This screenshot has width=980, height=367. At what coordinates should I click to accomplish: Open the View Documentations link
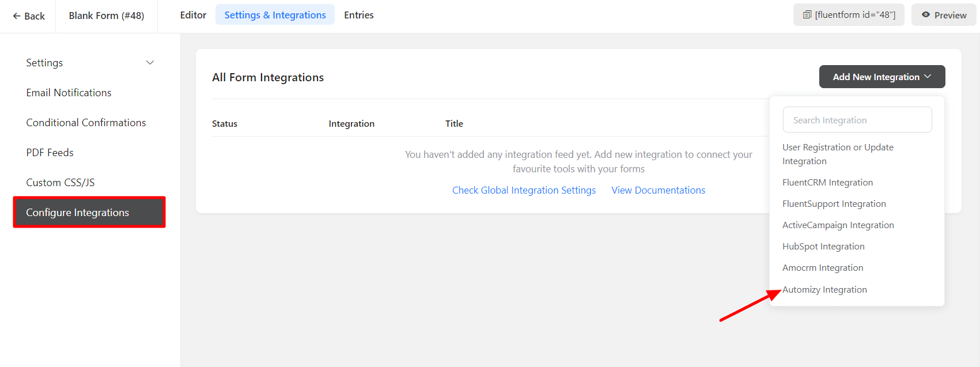coord(658,190)
